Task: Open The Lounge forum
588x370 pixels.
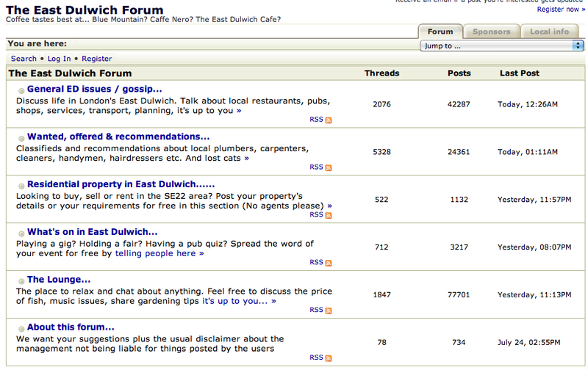Action: pyautogui.click(x=59, y=280)
